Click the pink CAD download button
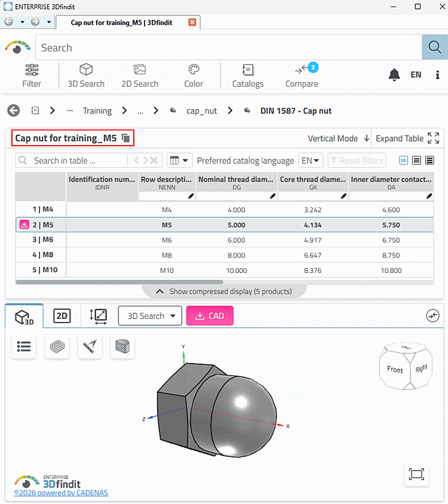Viewport: 448px width, 504px height. point(210,316)
